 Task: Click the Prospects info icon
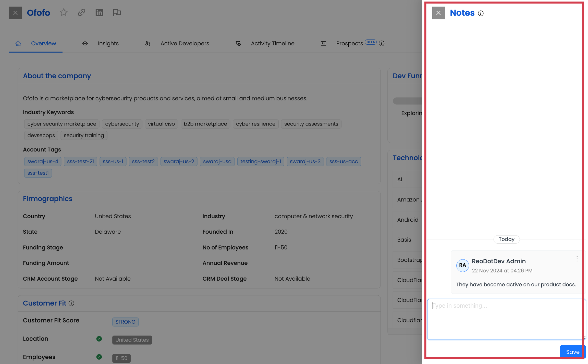(x=382, y=43)
